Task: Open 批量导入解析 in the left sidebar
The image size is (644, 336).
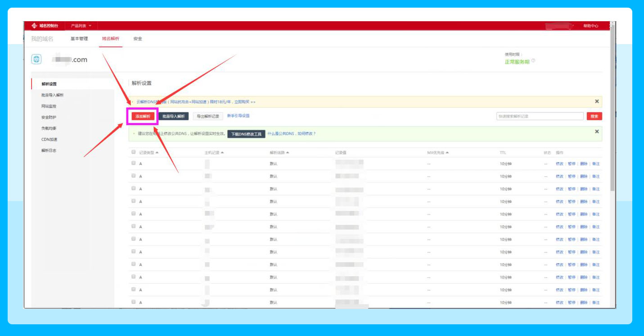Action: 53,95
